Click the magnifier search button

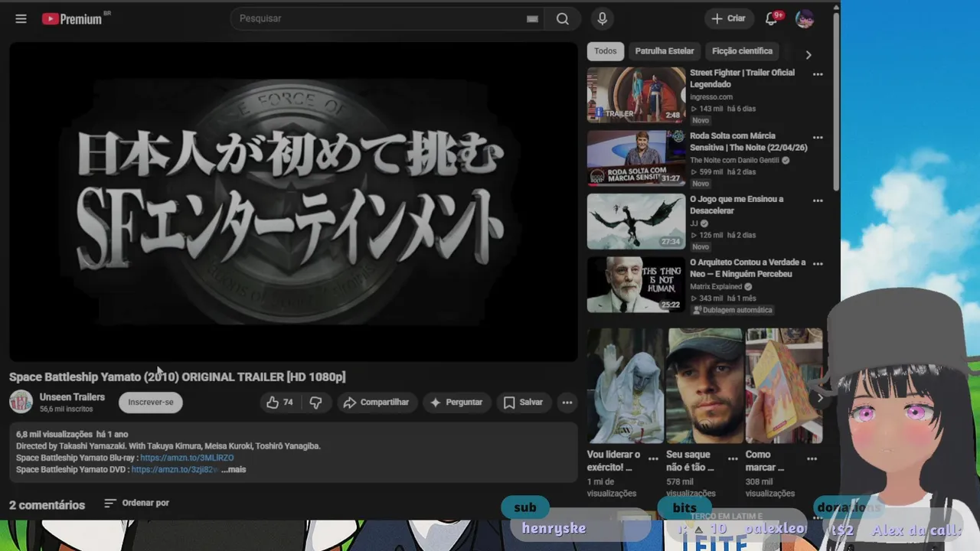[563, 18]
